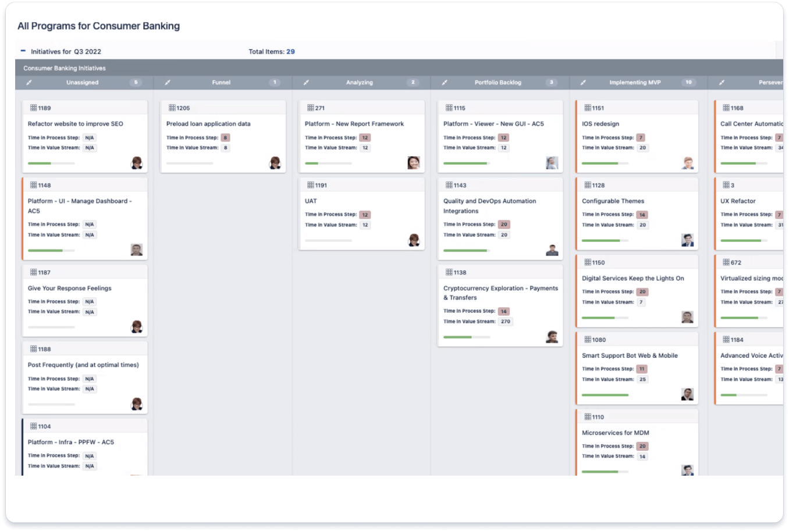Image resolution: width=789 pixels, height=532 pixels.
Task: Click the grid icon on card 1151
Action: (x=587, y=108)
